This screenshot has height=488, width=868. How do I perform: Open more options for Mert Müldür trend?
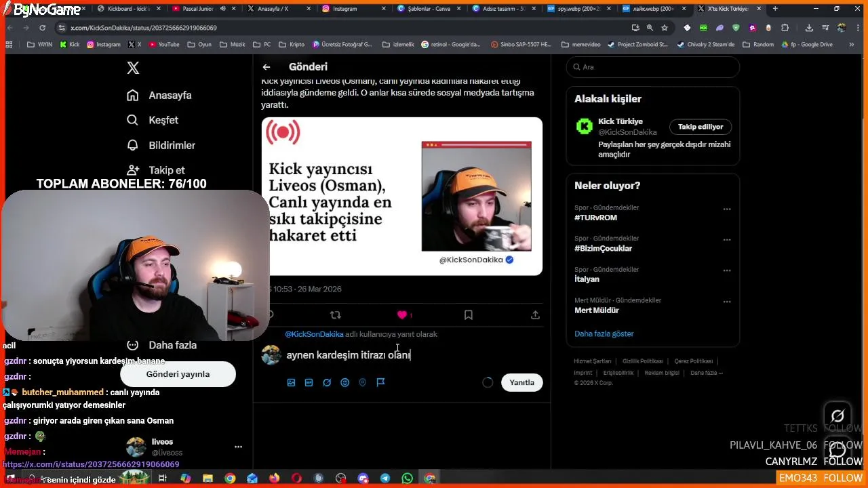coord(727,302)
